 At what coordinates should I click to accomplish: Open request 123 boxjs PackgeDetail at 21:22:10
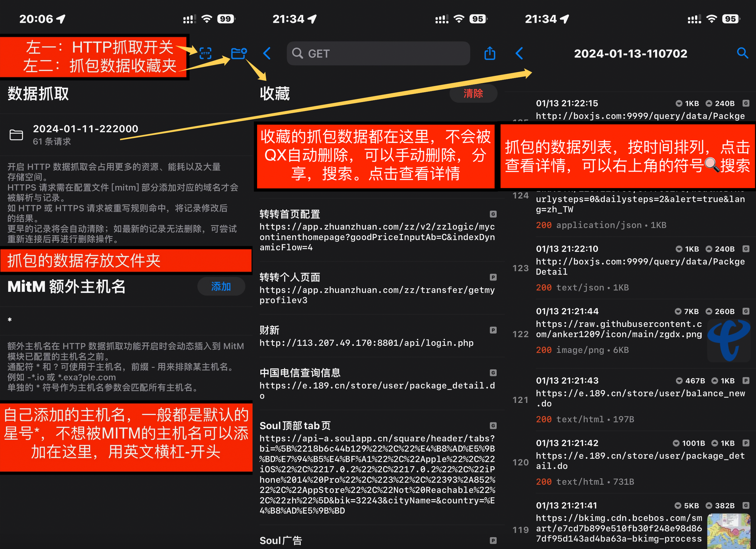(x=631, y=268)
